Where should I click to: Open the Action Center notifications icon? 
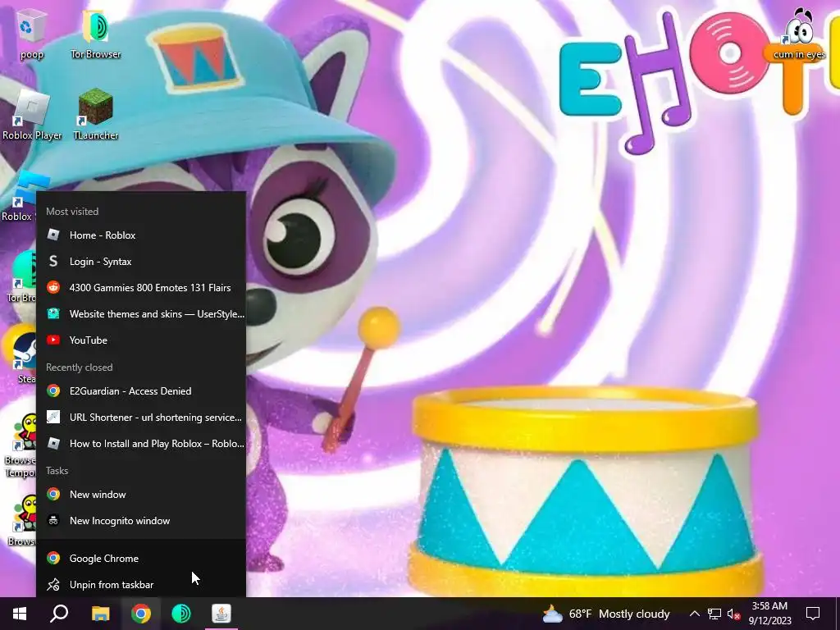pyautogui.click(x=813, y=614)
